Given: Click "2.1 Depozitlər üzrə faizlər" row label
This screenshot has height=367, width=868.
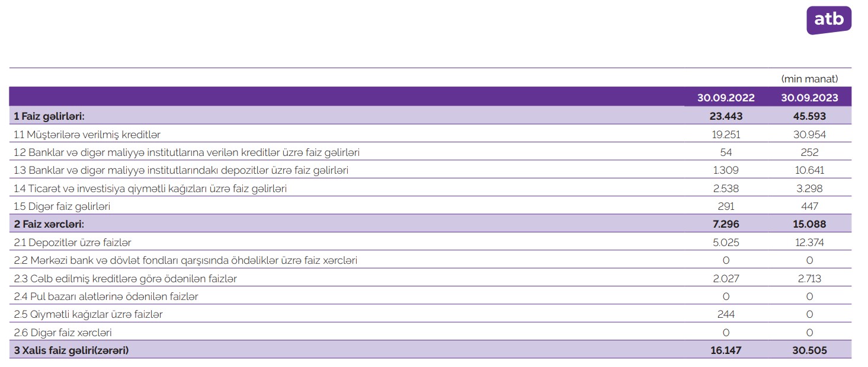Looking at the screenshot, I should tap(72, 242).
